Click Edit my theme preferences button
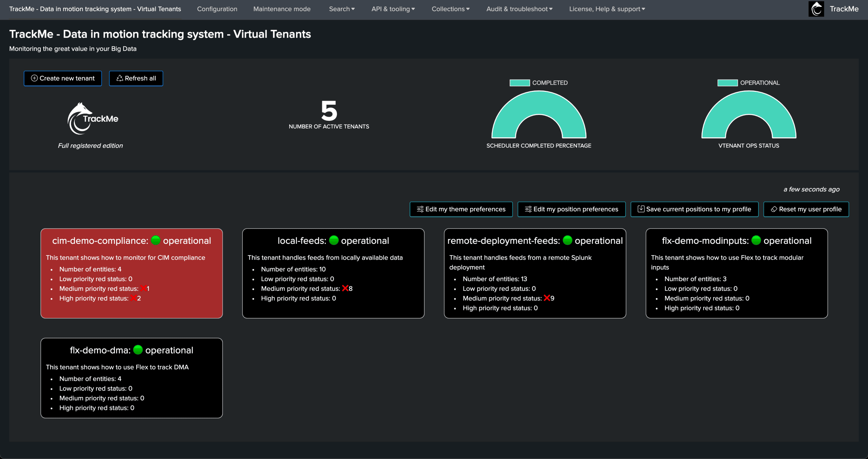The height and width of the screenshot is (459, 868). 461,209
